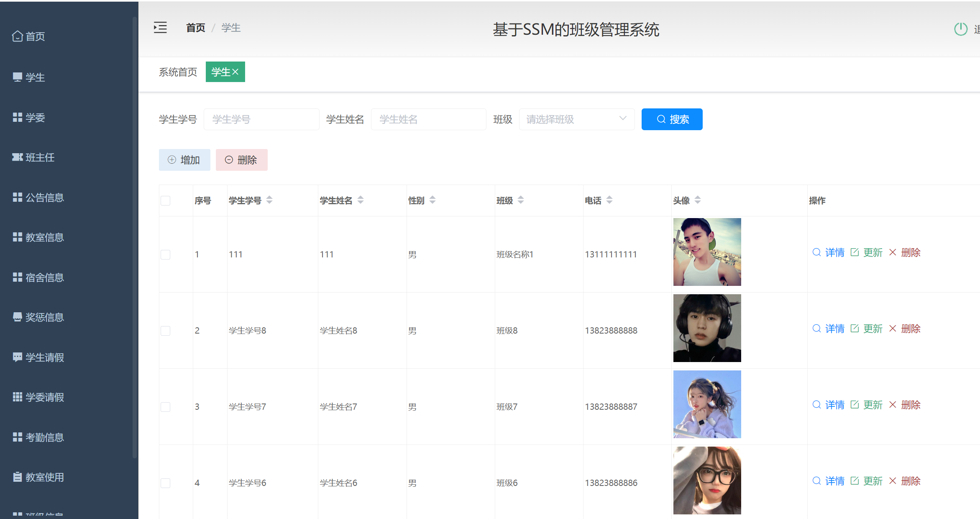Click the 更新 edit icon for row 2
Image resolution: width=980 pixels, height=519 pixels.
coord(855,329)
